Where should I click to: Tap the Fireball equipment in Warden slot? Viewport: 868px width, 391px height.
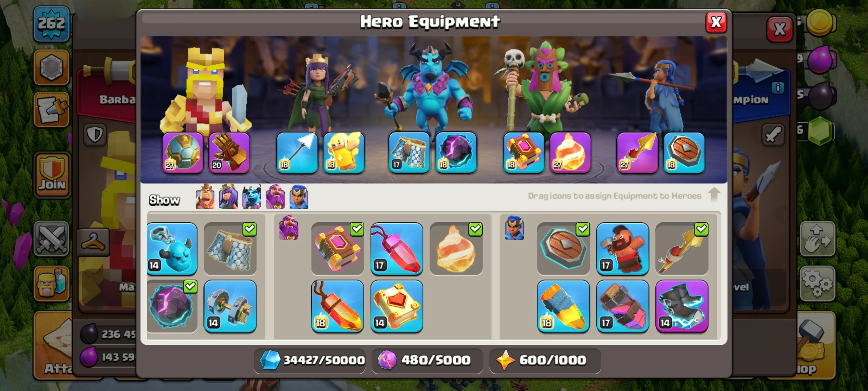570,152
